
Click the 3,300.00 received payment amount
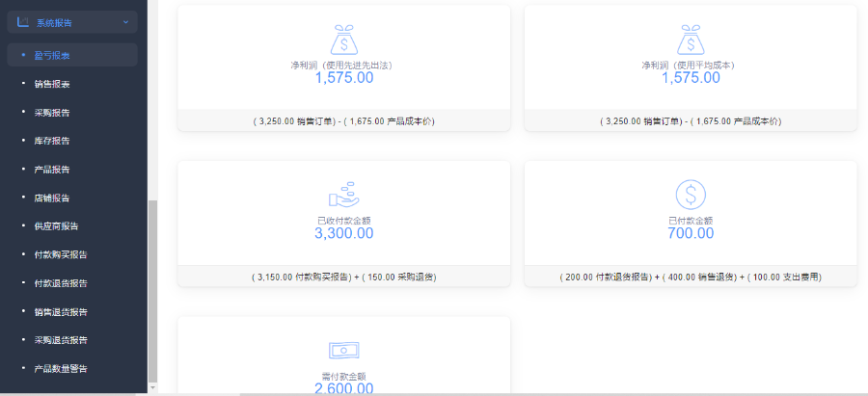pyautogui.click(x=344, y=233)
